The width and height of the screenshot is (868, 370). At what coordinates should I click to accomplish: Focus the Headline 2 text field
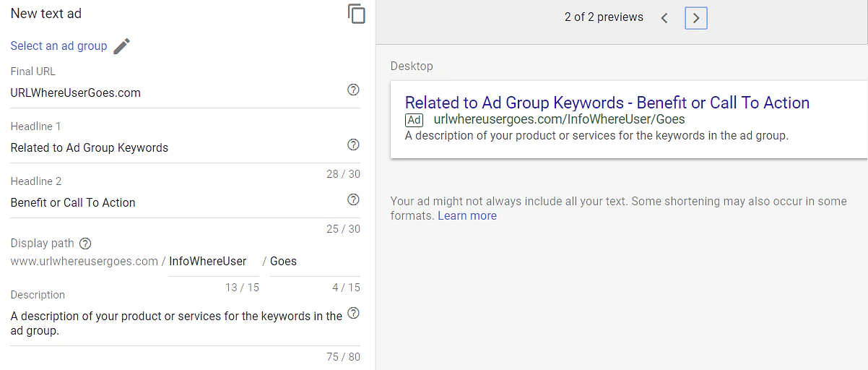click(x=173, y=202)
